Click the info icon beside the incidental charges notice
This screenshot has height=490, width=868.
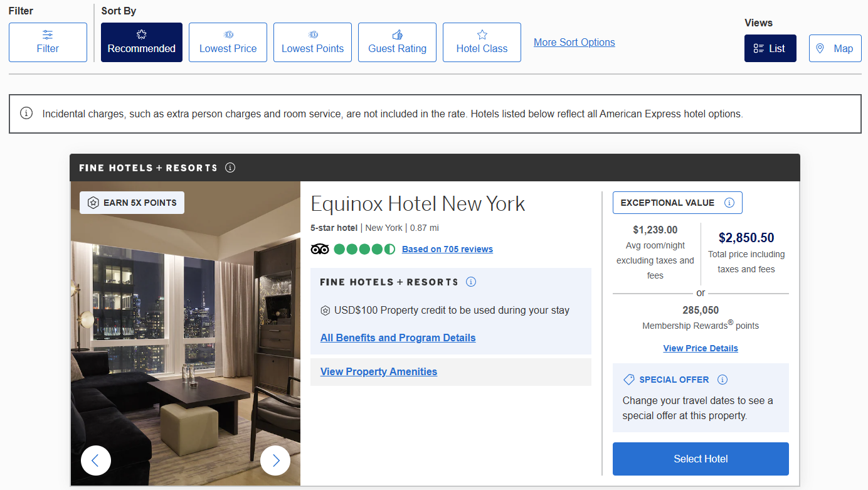pos(26,113)
